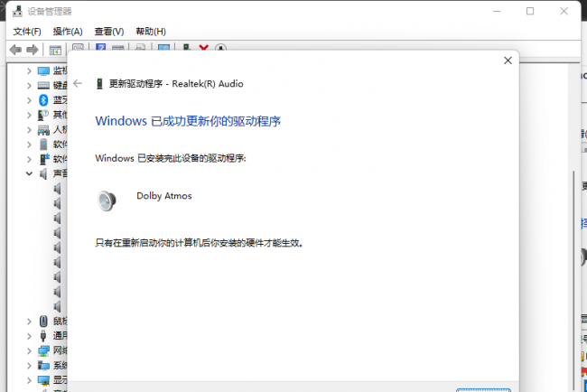The width and height of the screenshot is (587, 392).
Task: Close the update driver dialog with X
Action: point(508,61)
